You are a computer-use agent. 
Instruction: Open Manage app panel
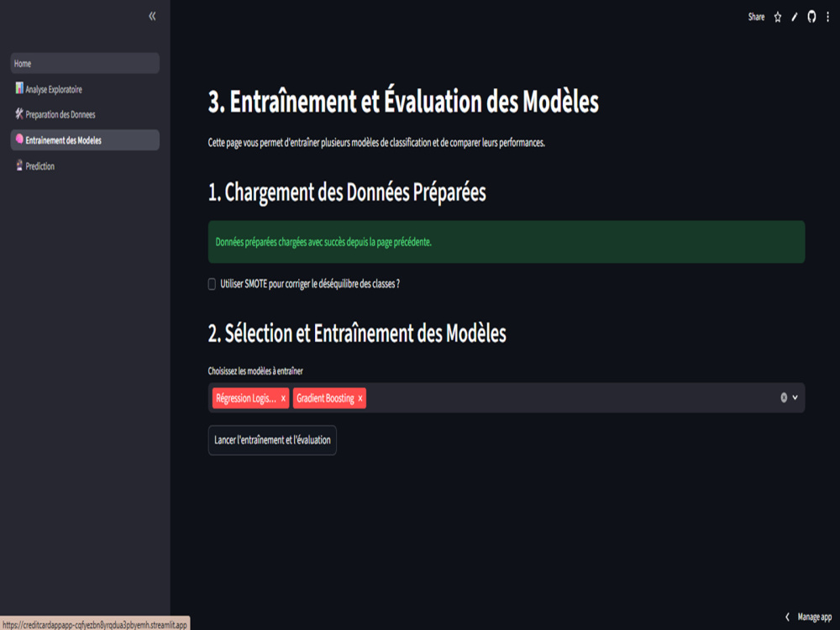(x=814, y=617)
